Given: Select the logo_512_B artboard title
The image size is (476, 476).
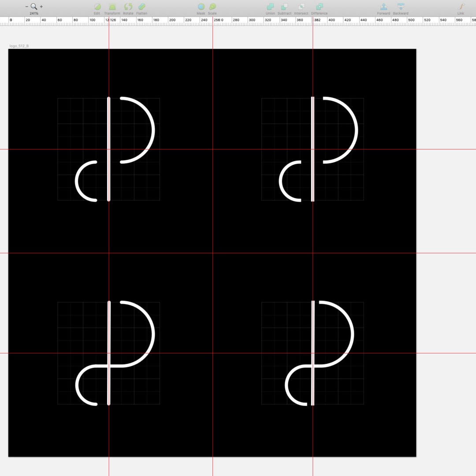Looking at the screenshot, I should coord(19,46).
